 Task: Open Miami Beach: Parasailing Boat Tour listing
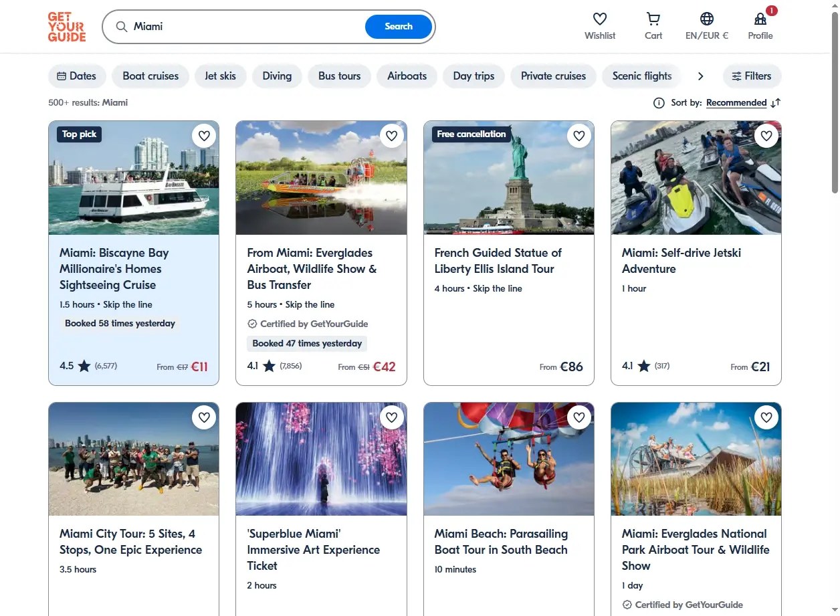pyautogui.click(x=501, y=542)
